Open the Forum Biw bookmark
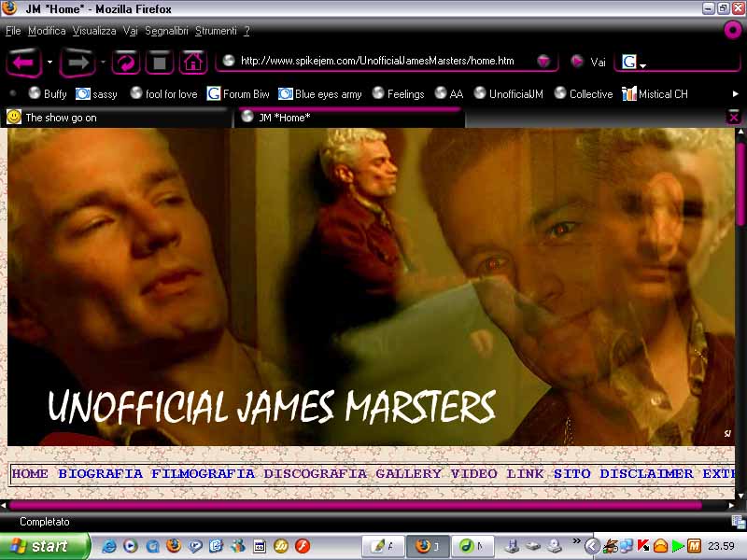The height and width of the screenshot is (560, 747). click(x=238, y=94)
